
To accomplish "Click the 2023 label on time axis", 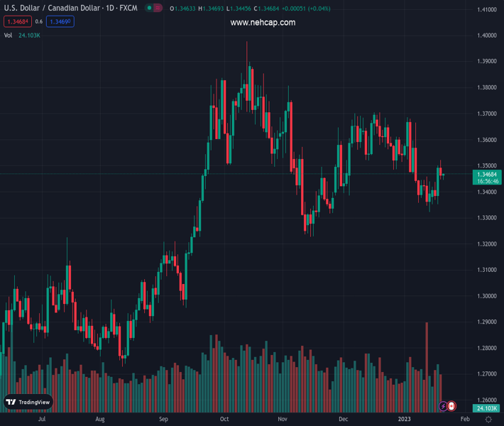I will point(404,420).
